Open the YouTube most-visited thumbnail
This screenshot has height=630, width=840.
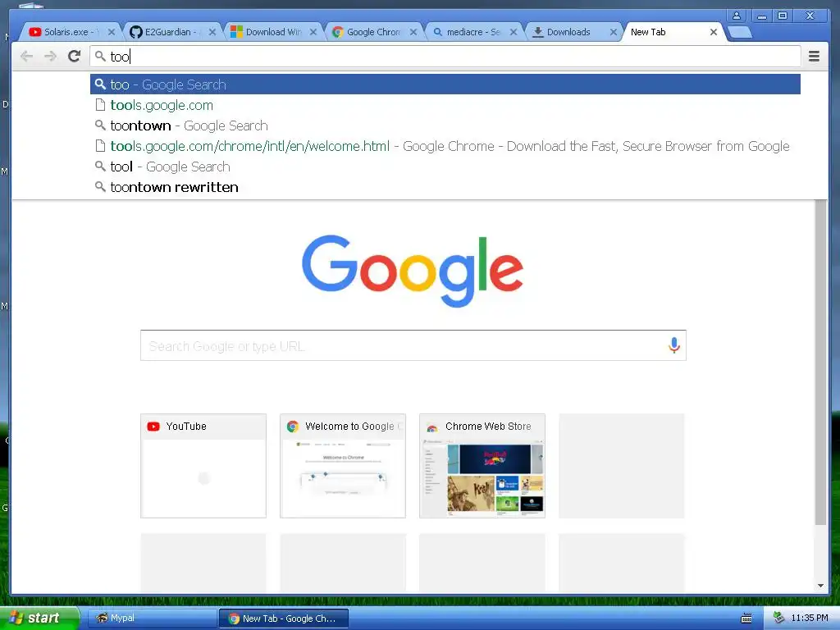(x=203, y=466)
